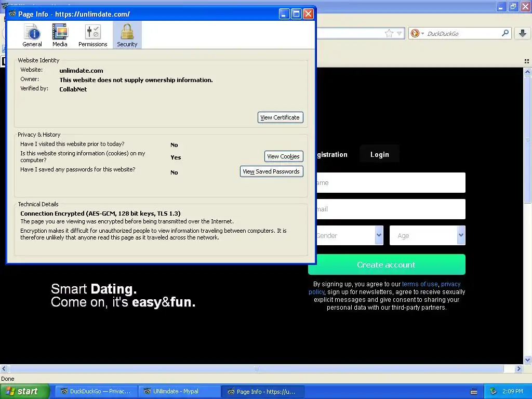The width and height of the screenshot is (532, 399).
Task: Click the bookmark star icon in browser
Action: point(389,33)
